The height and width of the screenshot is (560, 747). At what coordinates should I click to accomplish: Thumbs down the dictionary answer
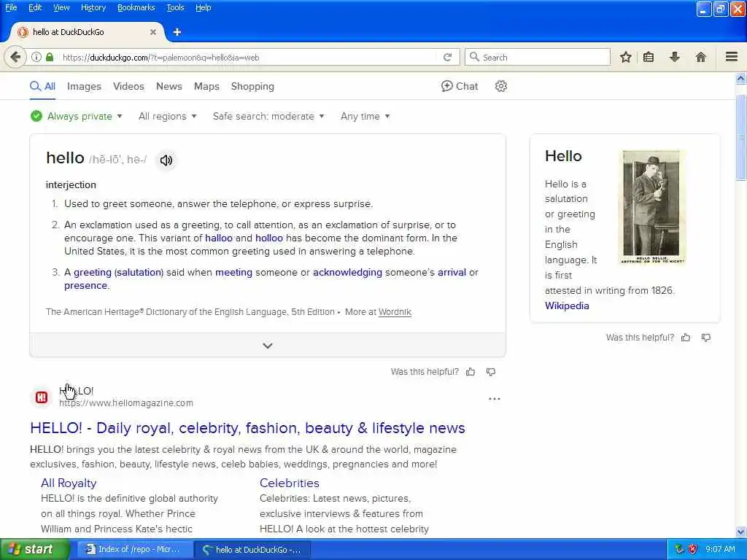(x=491, y=372)
